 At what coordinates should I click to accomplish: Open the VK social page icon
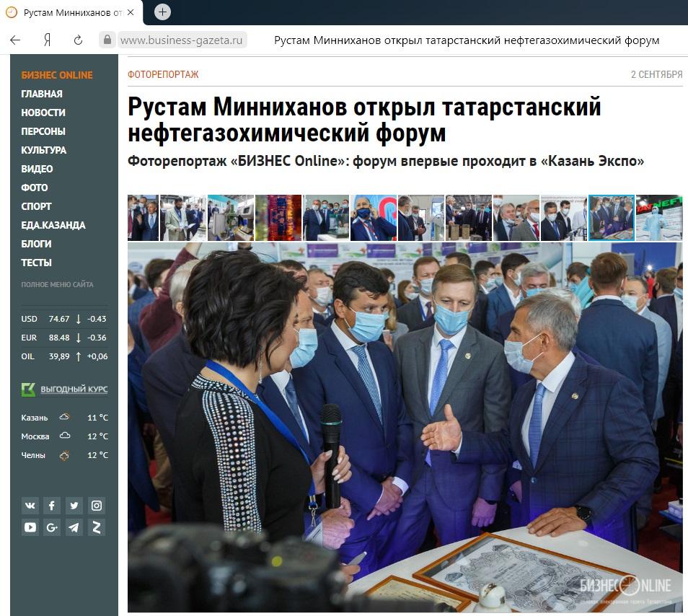pos(30,506)
